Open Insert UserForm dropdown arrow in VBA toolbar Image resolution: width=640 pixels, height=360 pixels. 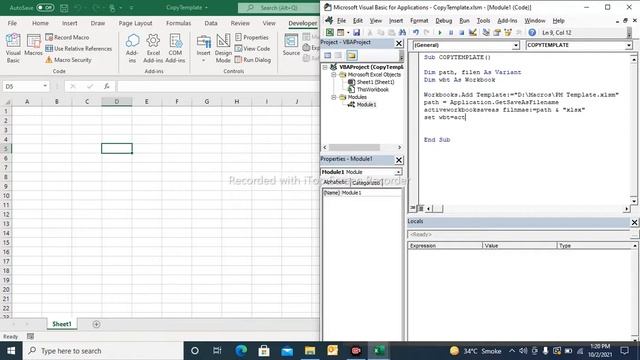point(348,33)
